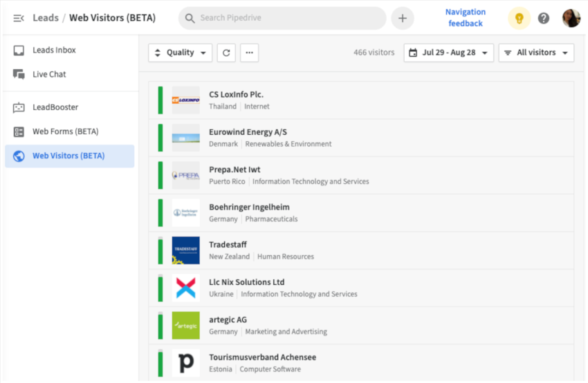Viewport: 588px width, 383px height.
Task: Collapse the sidebar menu icon
Action: 19,18
